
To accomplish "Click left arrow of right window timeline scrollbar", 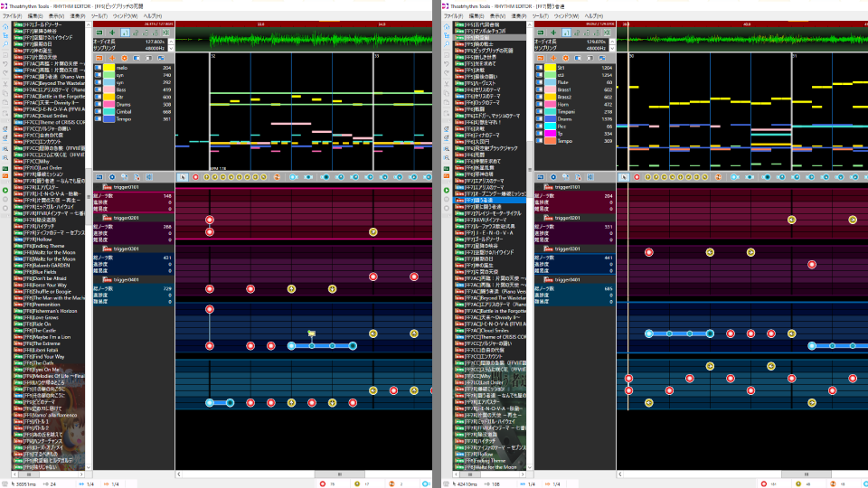I will pyautogui.click(x=620, y=474).
